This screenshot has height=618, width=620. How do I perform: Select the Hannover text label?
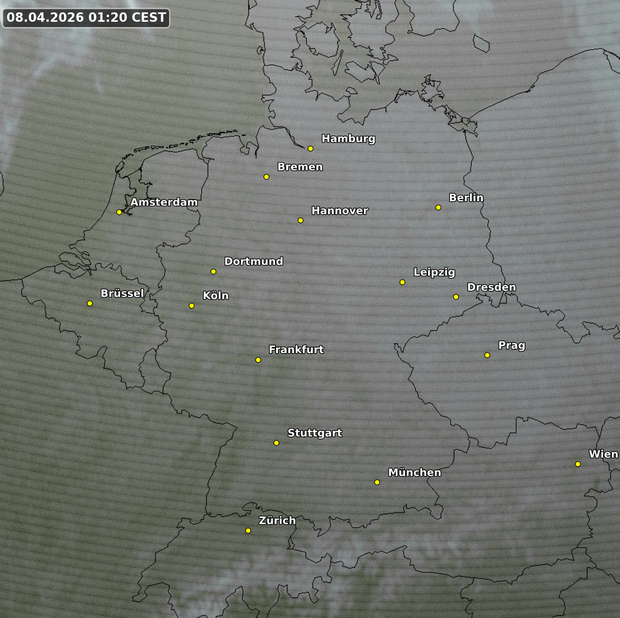(339, 211)
